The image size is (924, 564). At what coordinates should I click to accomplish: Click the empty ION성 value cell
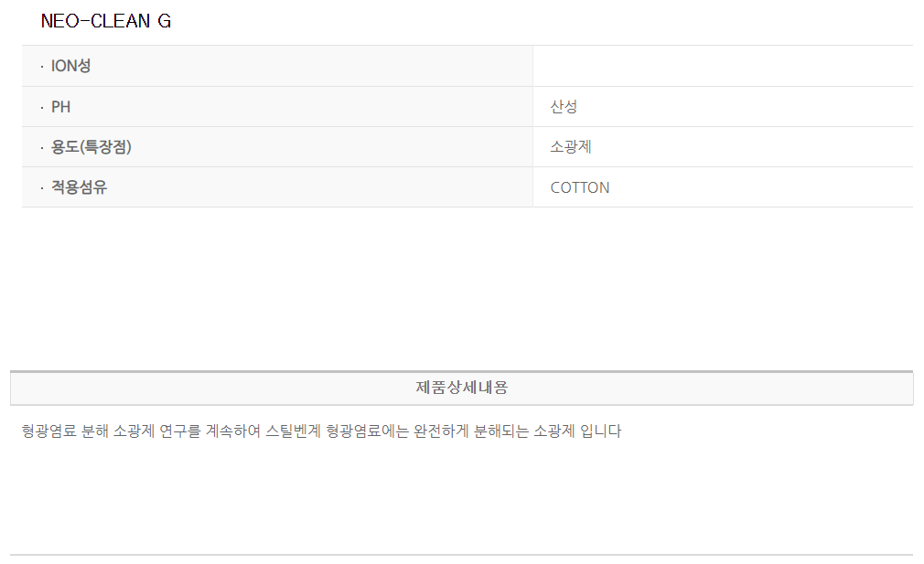pos(722,66)
